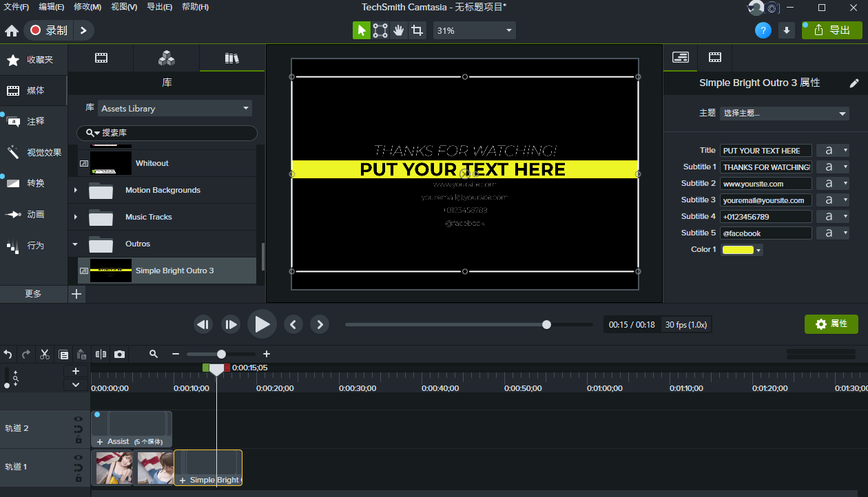Activate the crop tool on canvas toolbar
Screen dimensions: 868x497
pyautogui.click(x=417, y=30)
